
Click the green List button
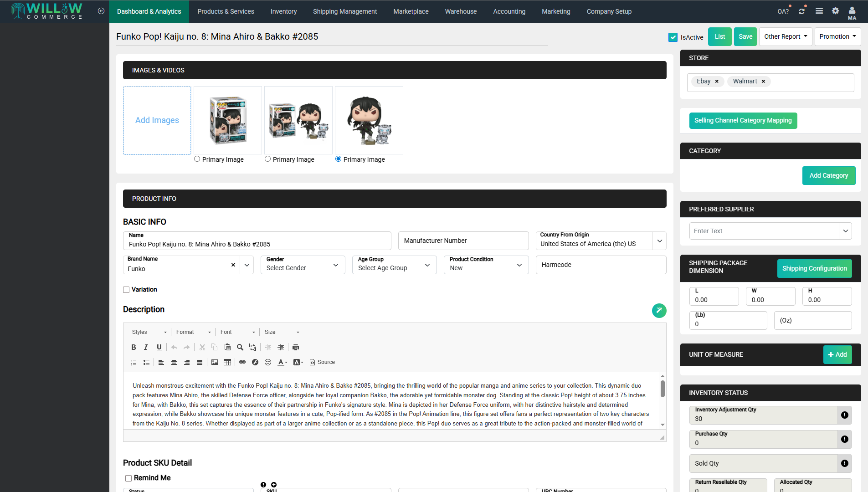point(720,36)
